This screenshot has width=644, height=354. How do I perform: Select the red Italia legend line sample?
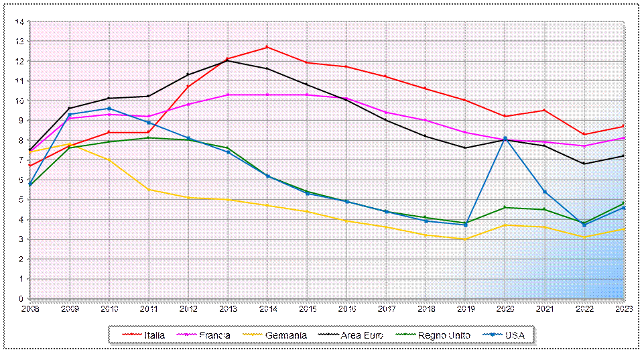tap(132, 335)
